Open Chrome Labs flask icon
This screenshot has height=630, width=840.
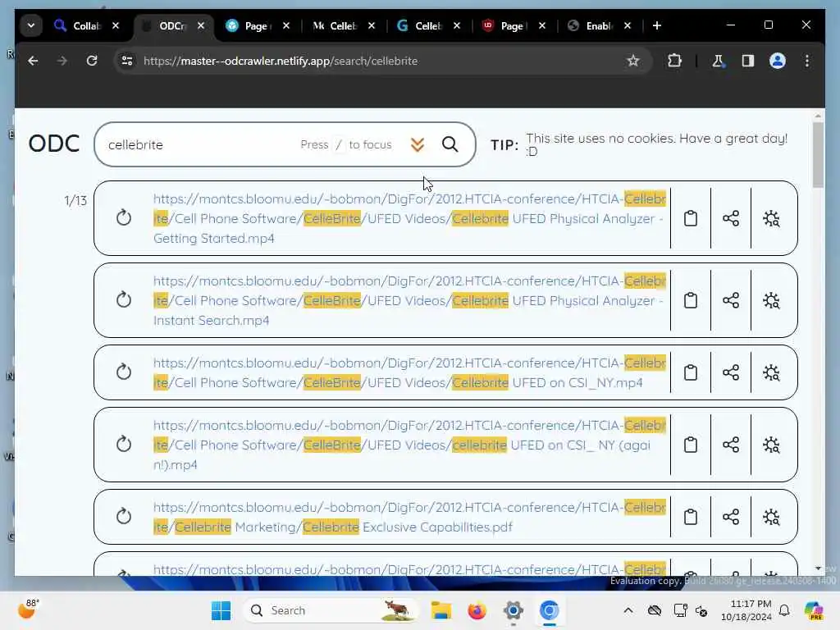[x=718, y=61]
